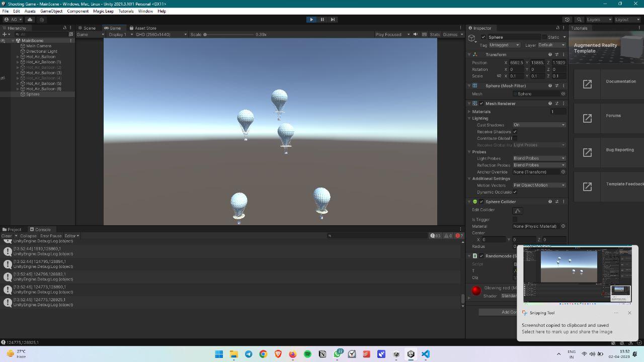Open the QHD (2560x1440) resolution dropdown
The height and width of the screenshot is (362, 644).
click(161, 35)
